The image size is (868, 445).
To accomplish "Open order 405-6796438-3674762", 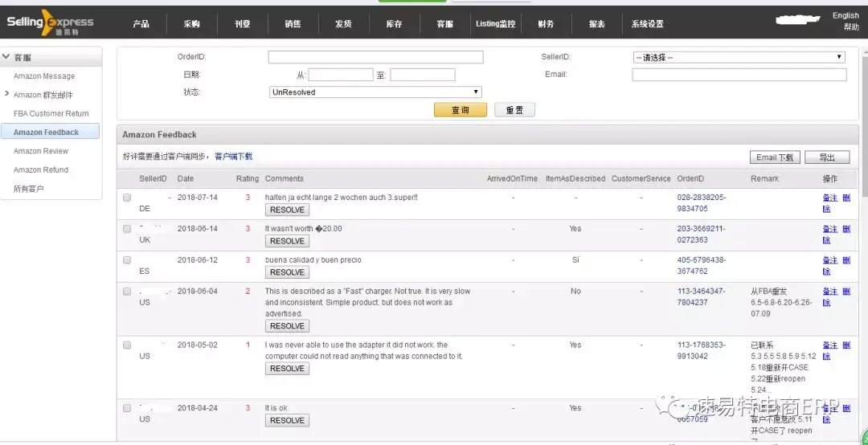I will point(702,266).
